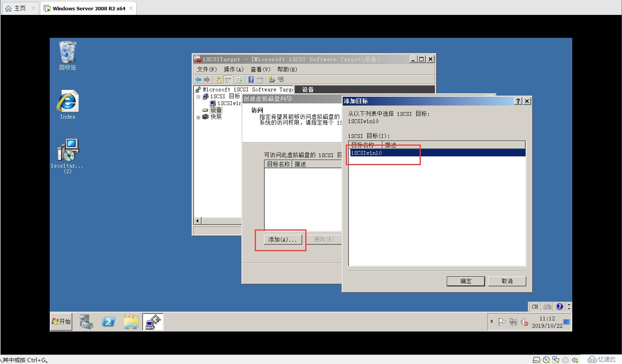
Task: Open the Index Internet Explorer desktop shortcut
Action: pyautogui.click(x=67, y=105)
